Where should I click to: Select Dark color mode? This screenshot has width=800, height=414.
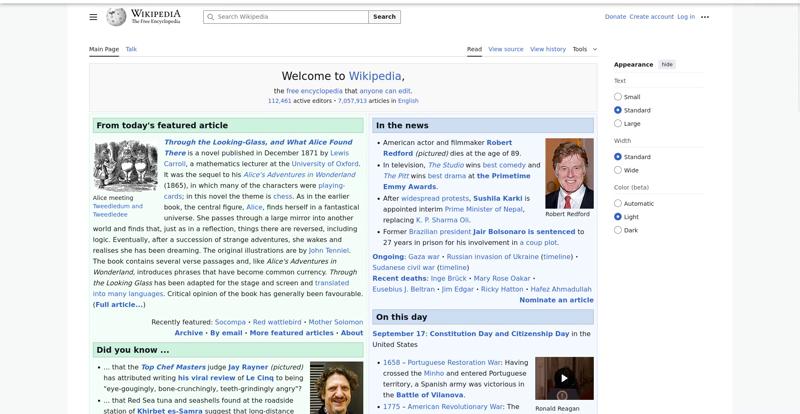click(618, 230)
